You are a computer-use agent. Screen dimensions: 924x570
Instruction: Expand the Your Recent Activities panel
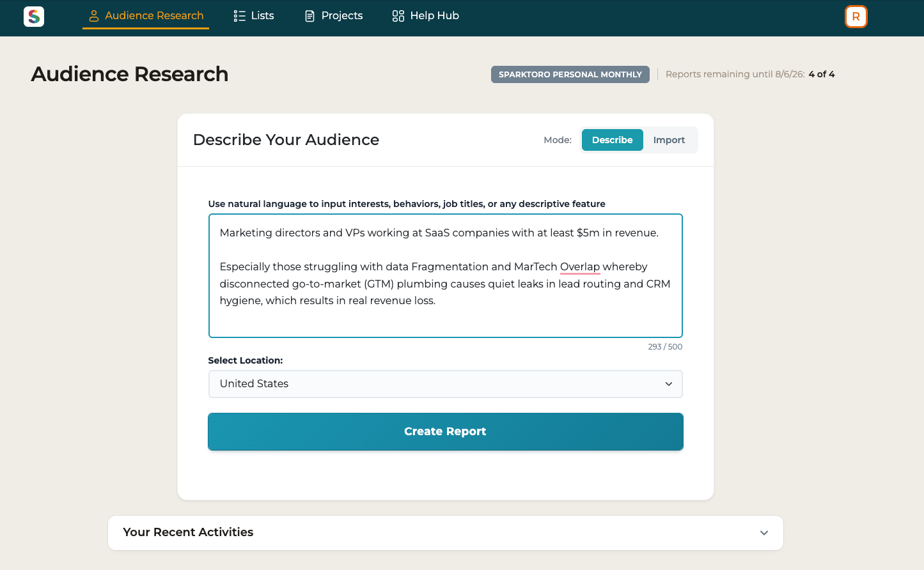[x=446, y=533]
